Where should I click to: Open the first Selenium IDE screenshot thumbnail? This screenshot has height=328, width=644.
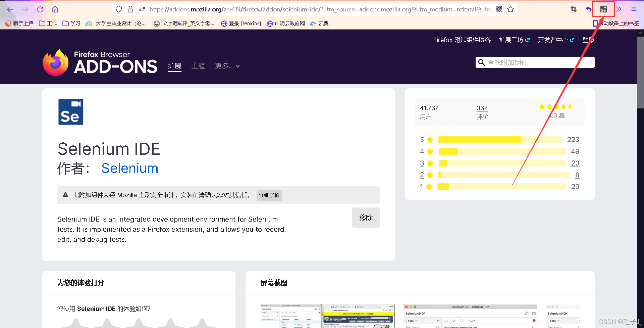tap(328, 316)
